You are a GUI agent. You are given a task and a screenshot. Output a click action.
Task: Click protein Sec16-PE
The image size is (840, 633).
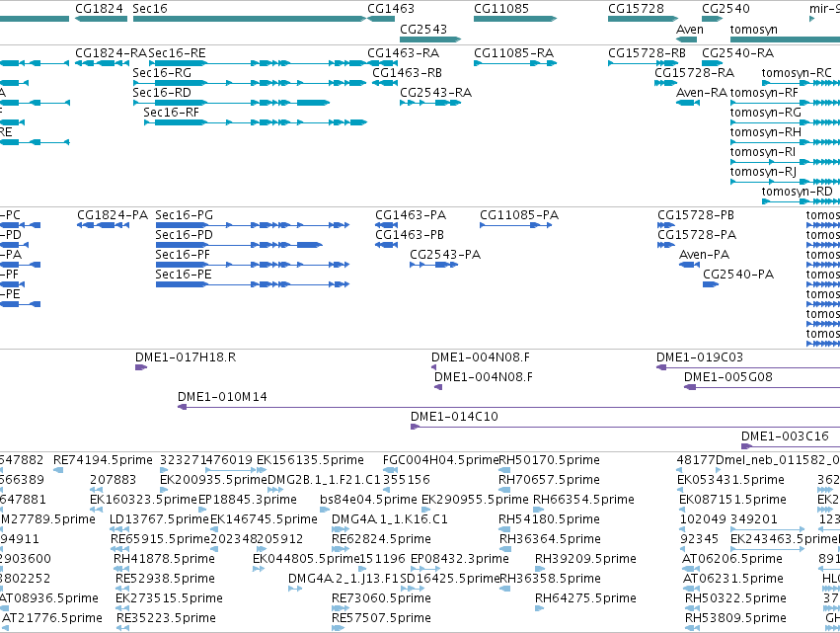(x=253, y=284)
